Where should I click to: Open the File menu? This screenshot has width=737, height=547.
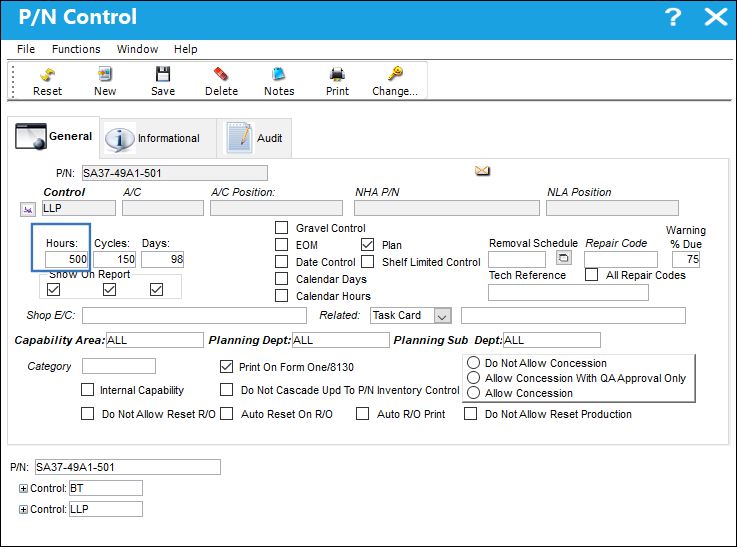point(26,49)
